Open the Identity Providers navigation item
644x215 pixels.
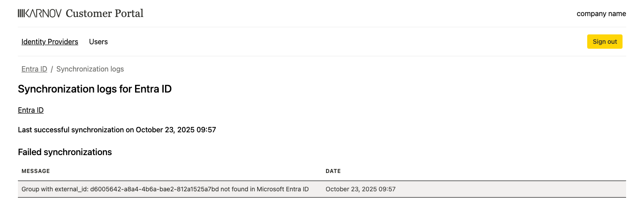pyautogui.click(x=50, y=42)
